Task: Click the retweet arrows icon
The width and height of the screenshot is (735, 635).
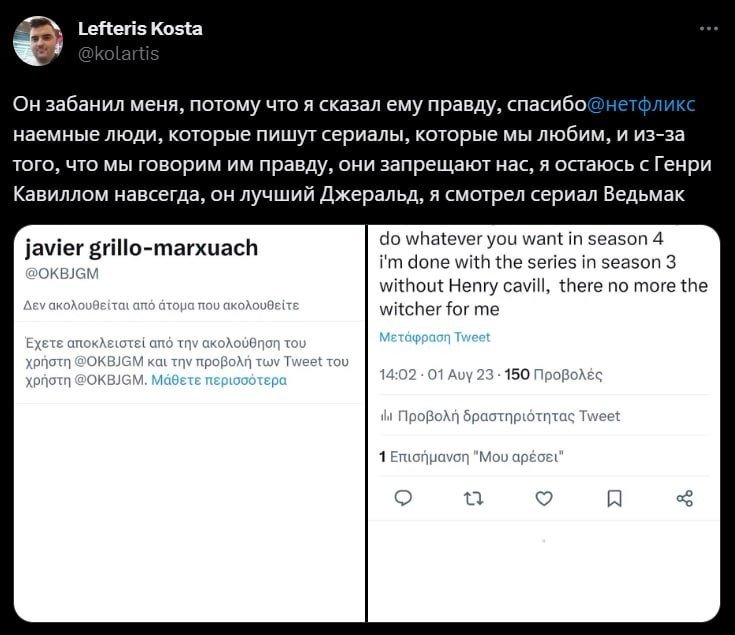Action: (x=473, y=499)
